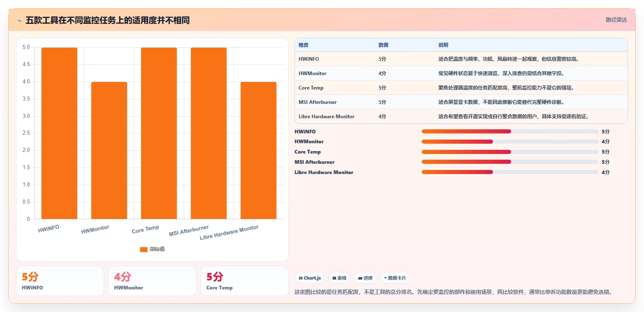Open the HWiNFO 5分 data card
The image size is (644, 312).
coord(60,281)
